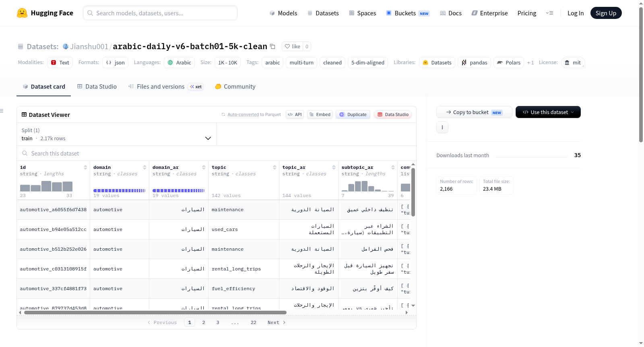The width and height of the screenshot is (644, 347).
Task: Click the domain classes distribution bar
Action: (120, 190)
